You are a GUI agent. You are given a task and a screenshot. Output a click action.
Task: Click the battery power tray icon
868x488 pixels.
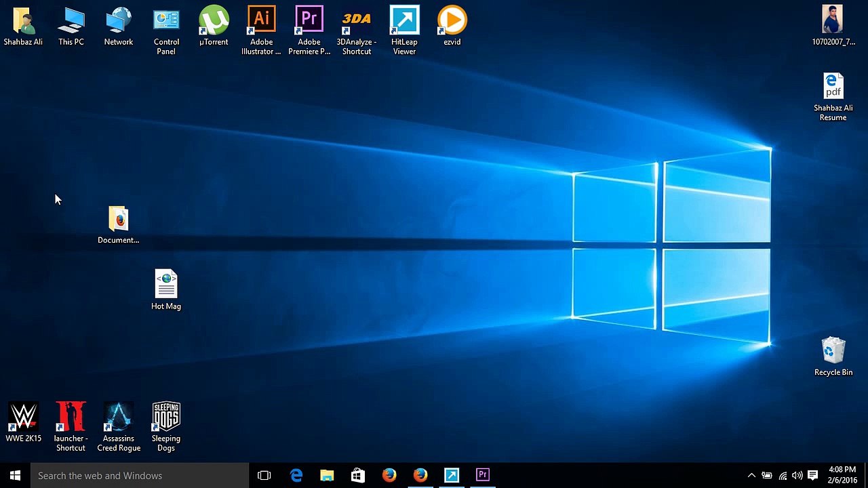pyautogui.click(x=767, y=475)
